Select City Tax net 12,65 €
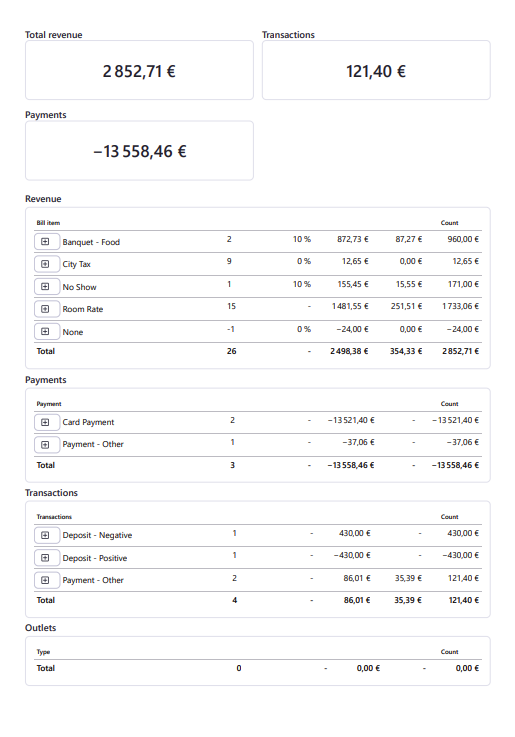Screen dimensions: 515x737 pyautogui.click(x=355, y=261)
